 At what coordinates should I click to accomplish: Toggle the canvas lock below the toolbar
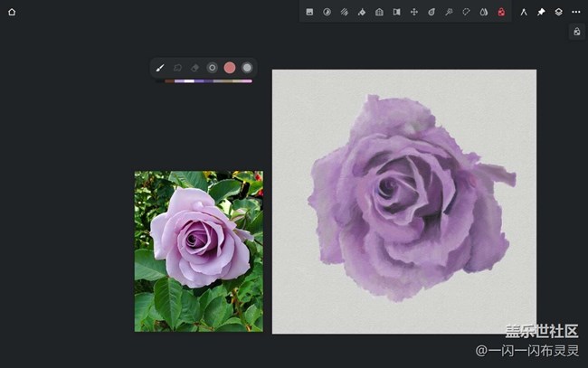[576, 32]
